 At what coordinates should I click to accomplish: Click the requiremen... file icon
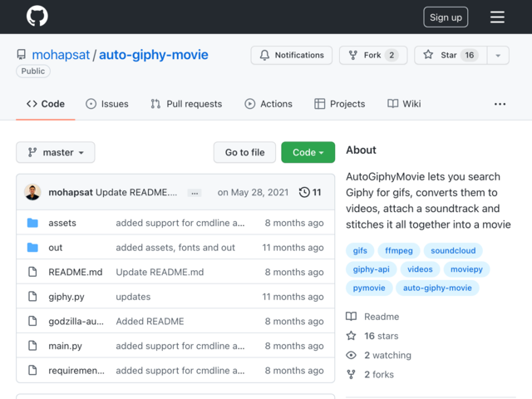pos(32,370)
